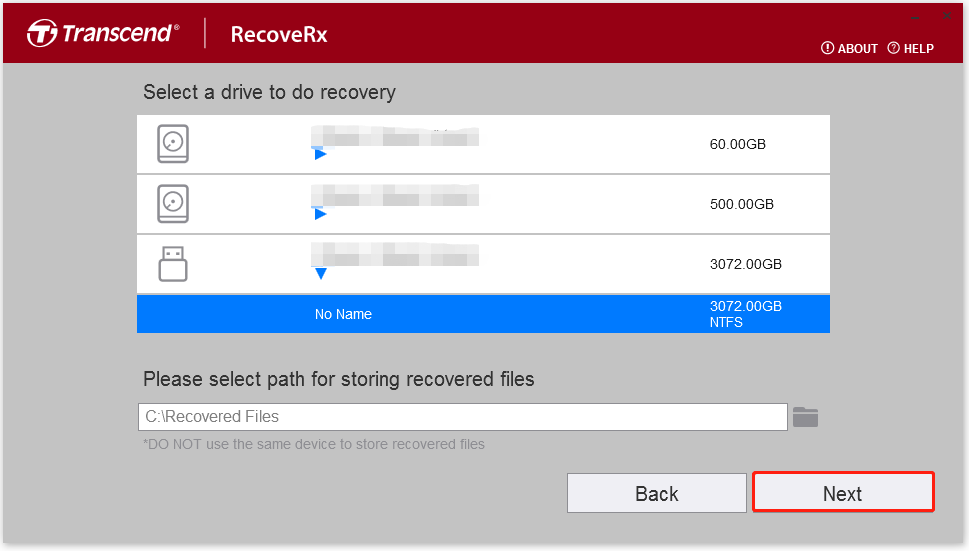This screenshot has height=551, width=969.
Task: Click the 'DO NOT use the same device' note
Action: (x=314, y=444)
